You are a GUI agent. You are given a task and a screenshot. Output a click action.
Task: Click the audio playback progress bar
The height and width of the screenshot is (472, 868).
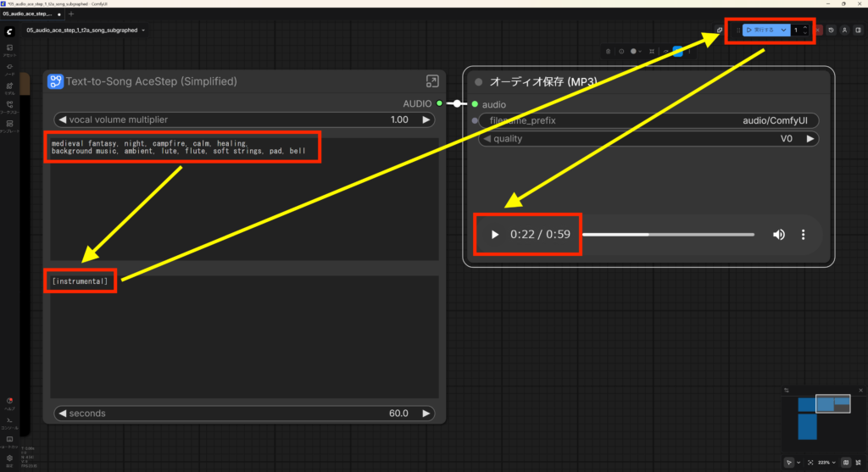pyautogui.click(x=668, y=235)
